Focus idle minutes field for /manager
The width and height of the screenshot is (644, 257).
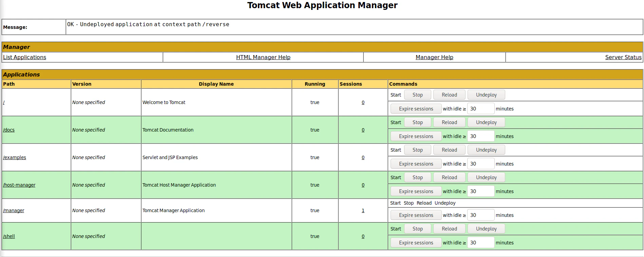[481, 215]
